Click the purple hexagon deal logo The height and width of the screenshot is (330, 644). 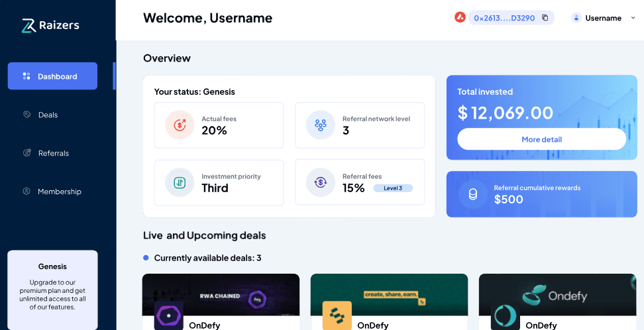click(x=168, y=315)
